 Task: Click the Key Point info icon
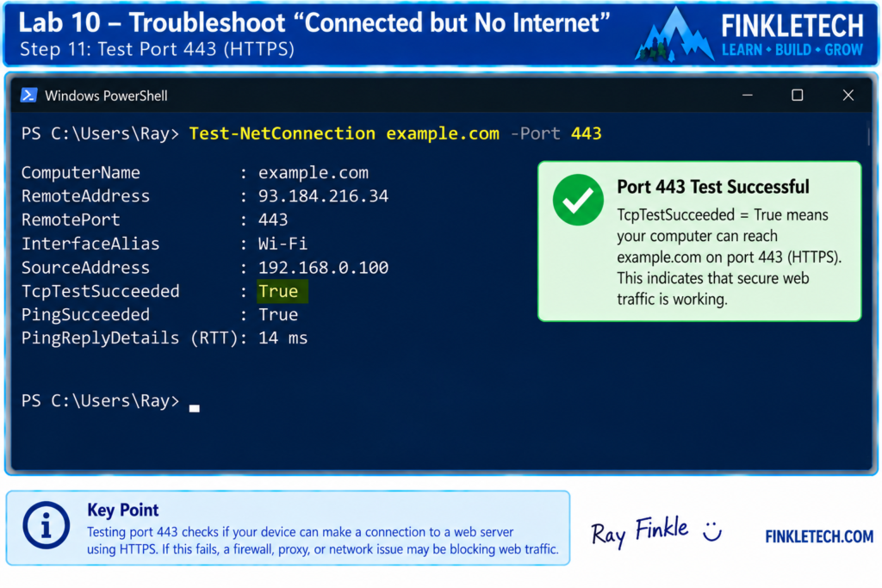pyautogui.click(x=47, y=525)
